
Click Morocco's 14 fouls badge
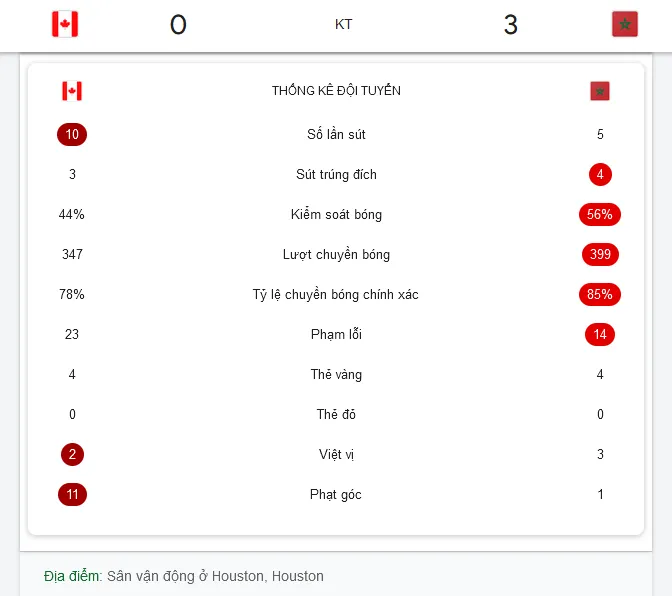click(600, 334)
